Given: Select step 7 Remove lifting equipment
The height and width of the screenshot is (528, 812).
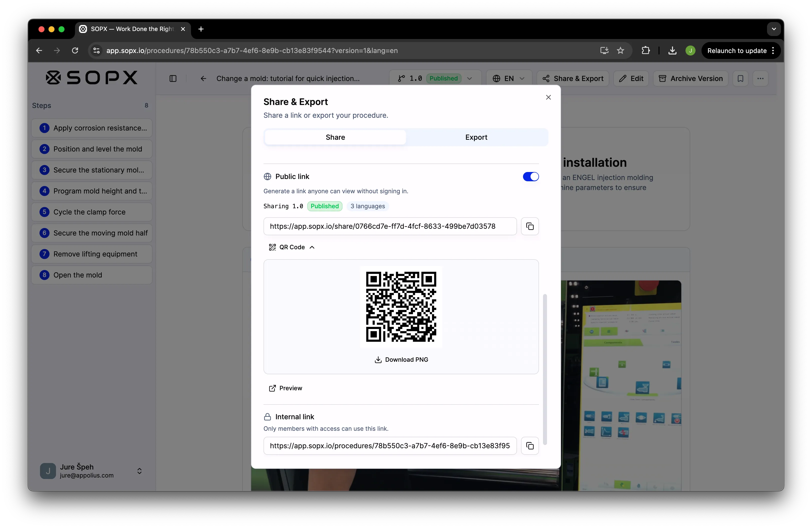Looking at the screenshot, I should [x=92, y=254].
